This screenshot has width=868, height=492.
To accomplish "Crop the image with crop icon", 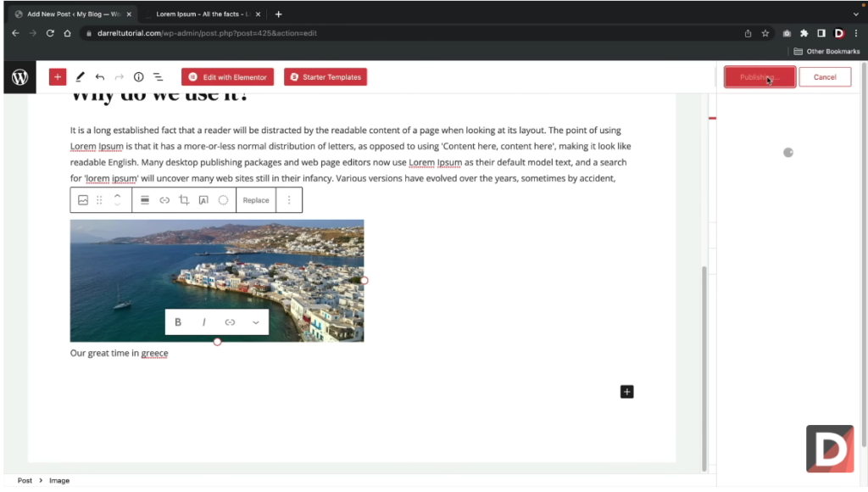I will [184, 200].
